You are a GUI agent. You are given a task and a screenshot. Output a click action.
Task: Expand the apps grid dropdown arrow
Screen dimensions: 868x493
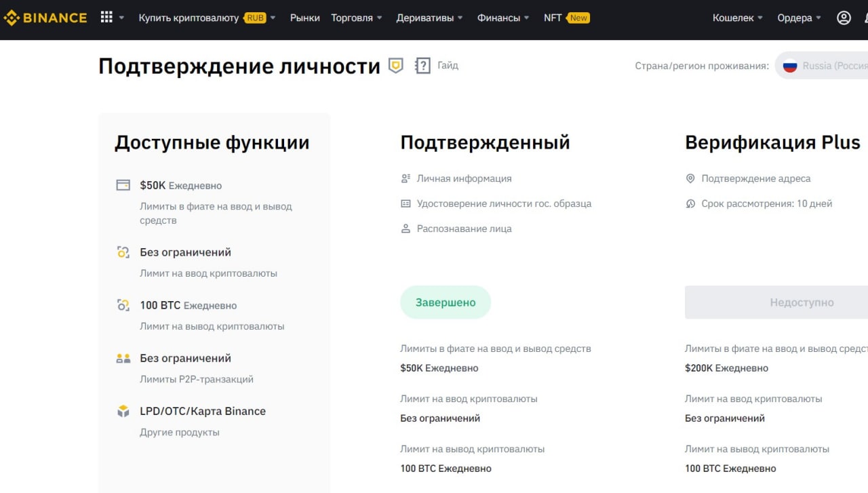click(121, 18)
